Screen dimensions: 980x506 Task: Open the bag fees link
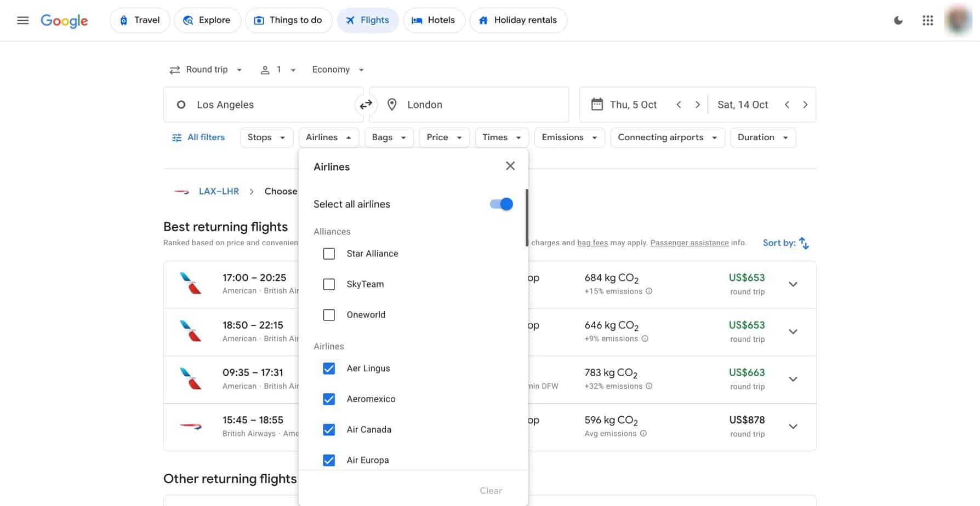(x=592, y=243)
